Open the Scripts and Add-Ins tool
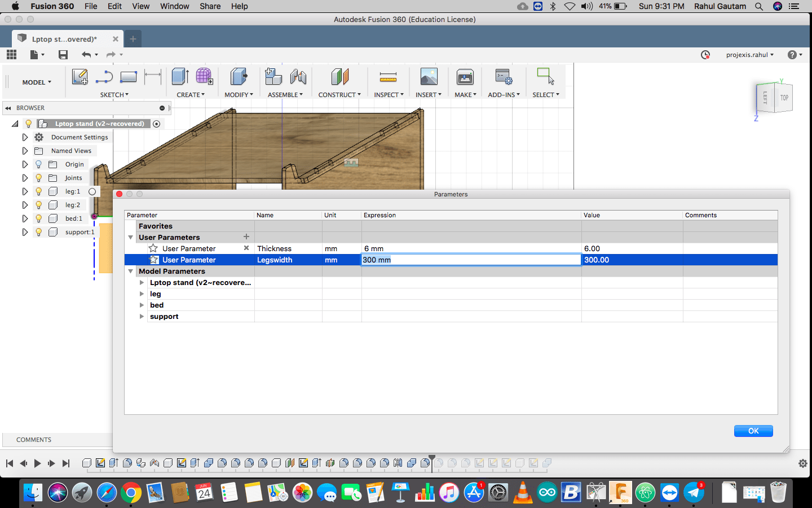 pos(504,76)
